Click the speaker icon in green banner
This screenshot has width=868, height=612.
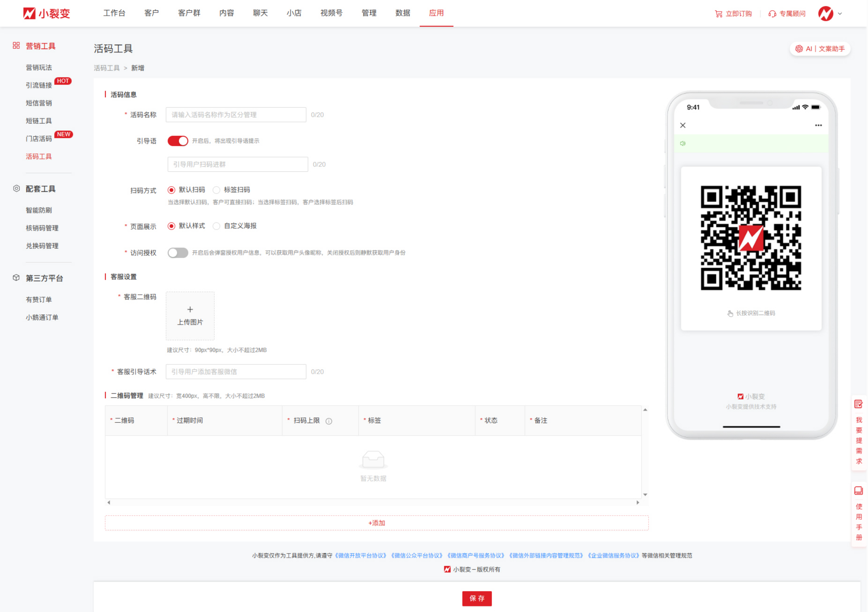click(682, 143)
